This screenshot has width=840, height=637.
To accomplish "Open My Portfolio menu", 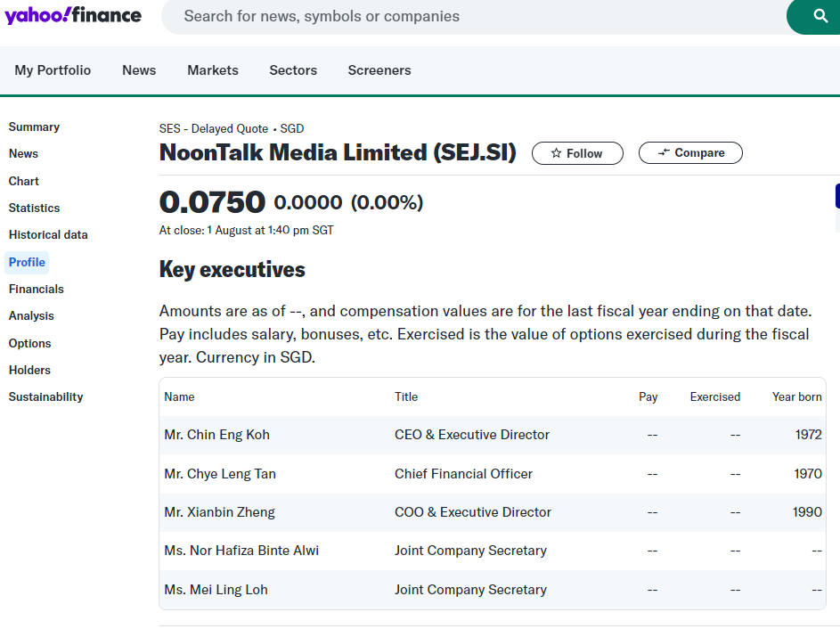I will point(53,70).
